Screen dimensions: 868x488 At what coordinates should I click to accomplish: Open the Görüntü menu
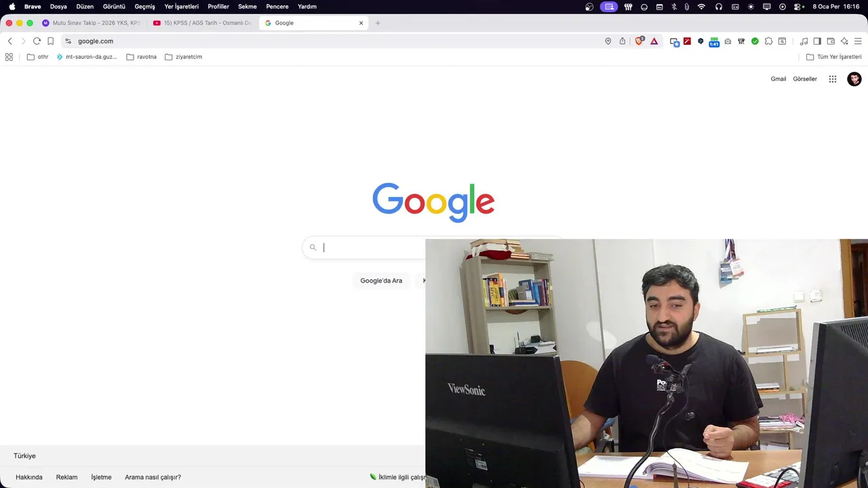click(114, 7)
